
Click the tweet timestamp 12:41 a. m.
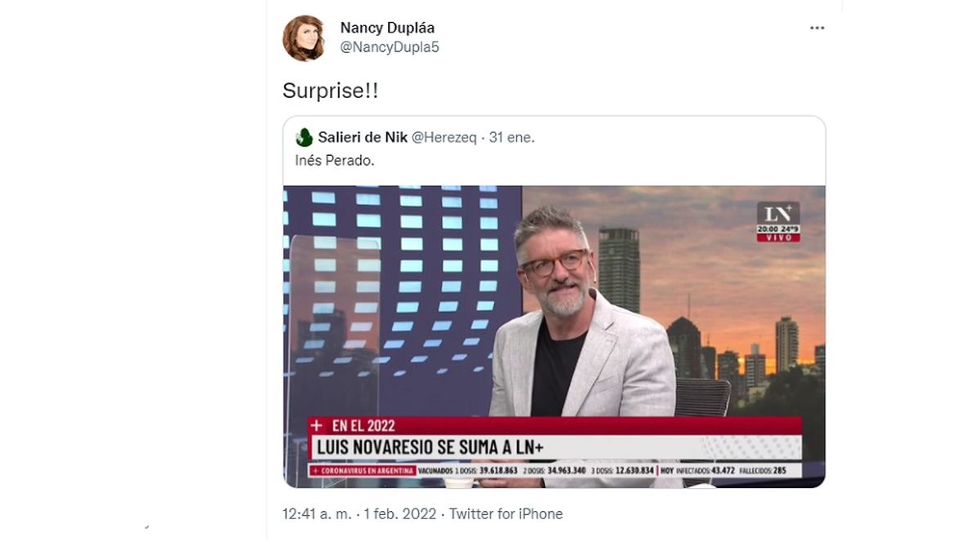tap(317, 514)
